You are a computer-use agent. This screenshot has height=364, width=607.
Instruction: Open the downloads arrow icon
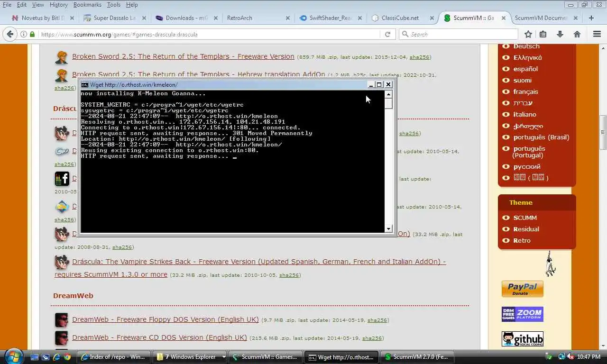(x=560, y=34)
